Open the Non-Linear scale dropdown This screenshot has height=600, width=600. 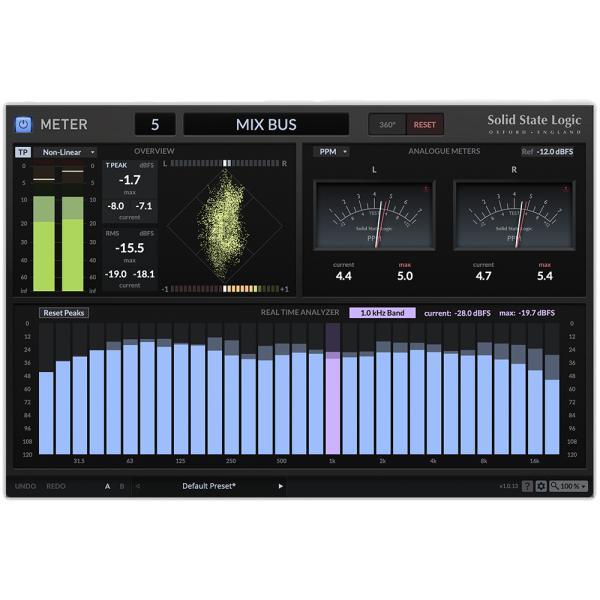[x=65, y=152]
